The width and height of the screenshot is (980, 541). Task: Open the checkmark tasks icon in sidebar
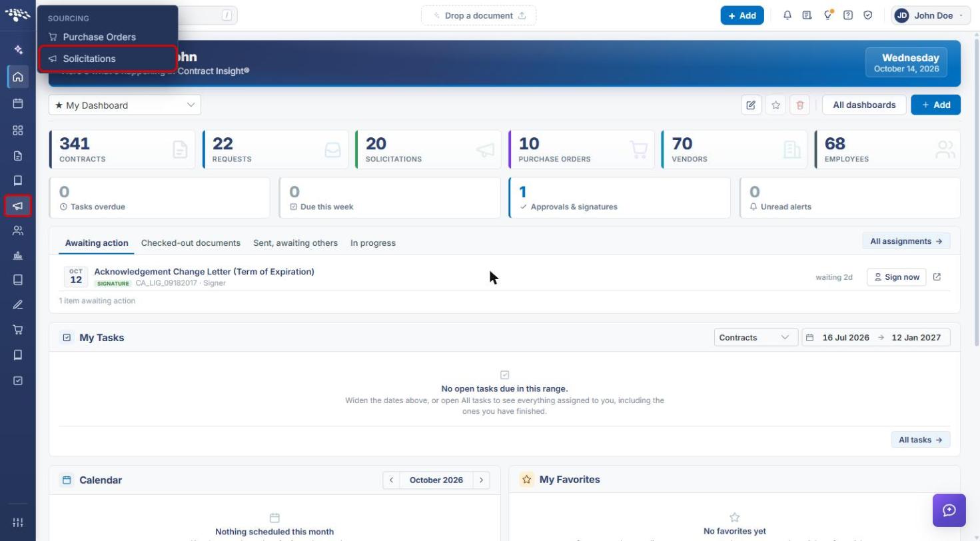[x=18, y=380]
